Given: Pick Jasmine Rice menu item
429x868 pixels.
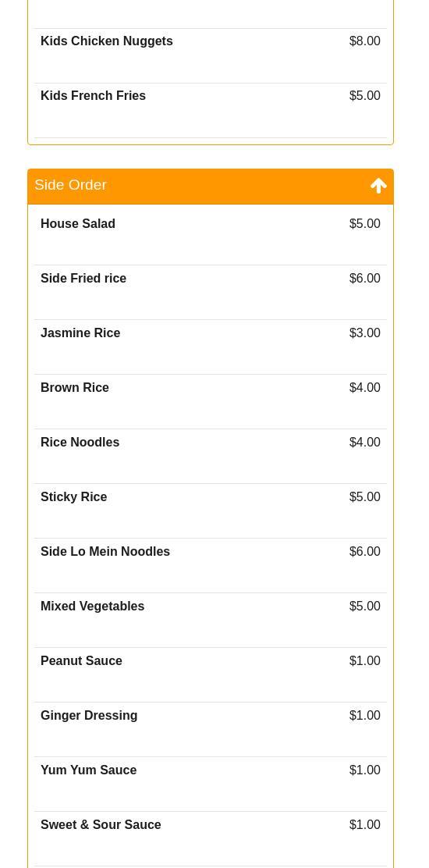Looking at the screenshot, I should [211, 347].
